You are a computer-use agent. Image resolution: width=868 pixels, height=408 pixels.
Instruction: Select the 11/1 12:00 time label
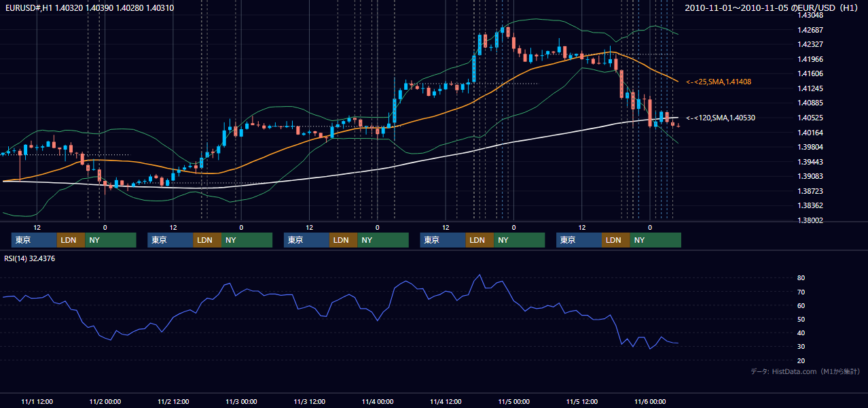(x=37, y=401)
